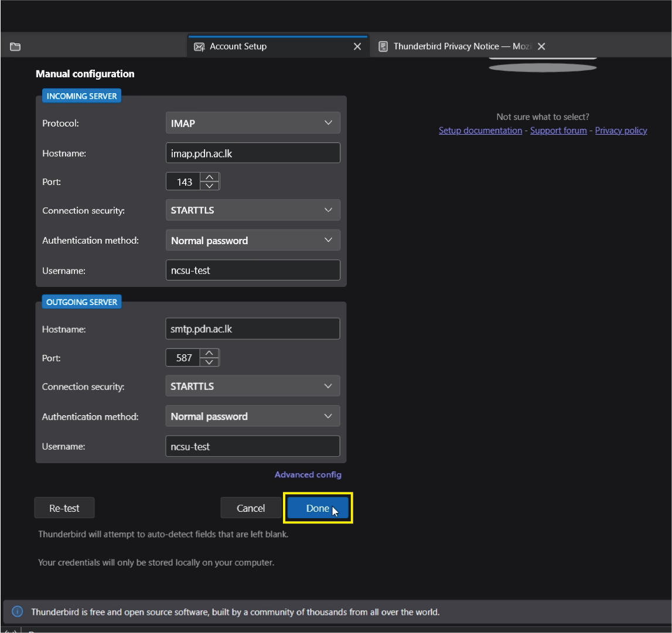Cancel the manual configuration

tap(251, 508)
